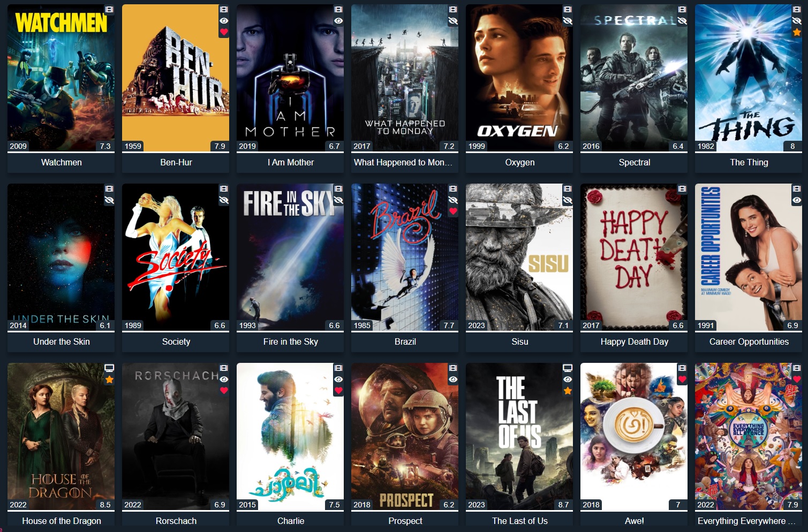Open the Fire in the Sky poster

coord(290,257)
